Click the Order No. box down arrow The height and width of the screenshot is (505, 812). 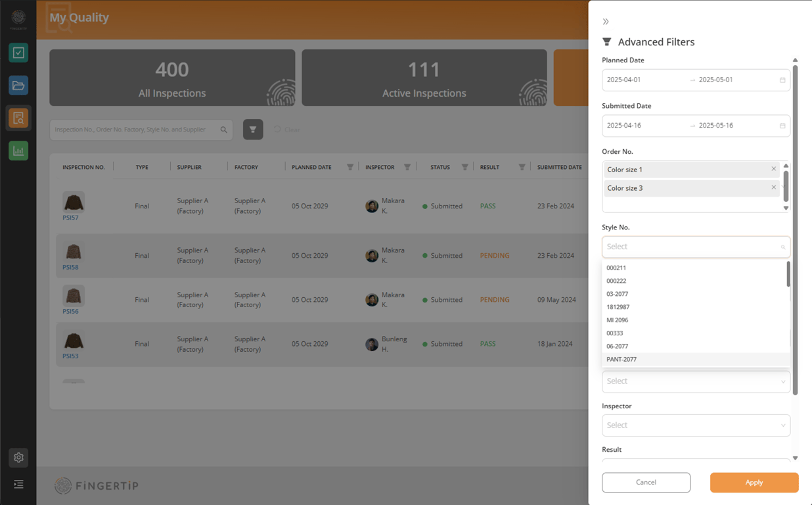(786, 208)
